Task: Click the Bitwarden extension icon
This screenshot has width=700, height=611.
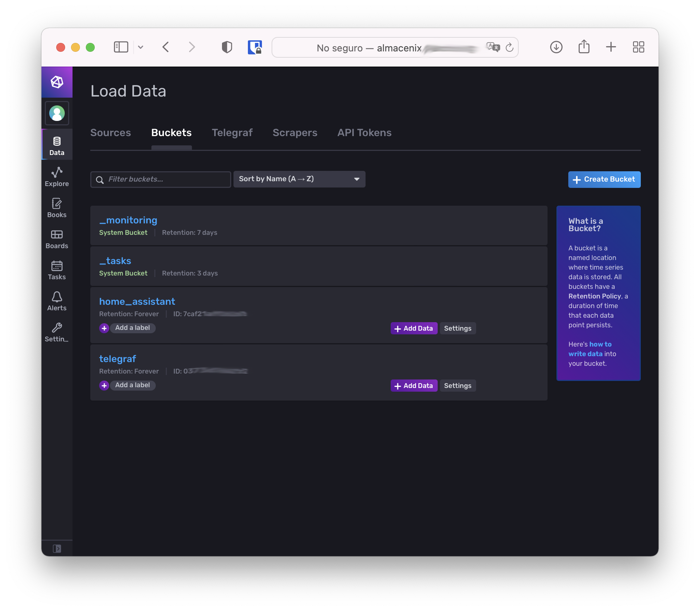Action: [255, 47]
